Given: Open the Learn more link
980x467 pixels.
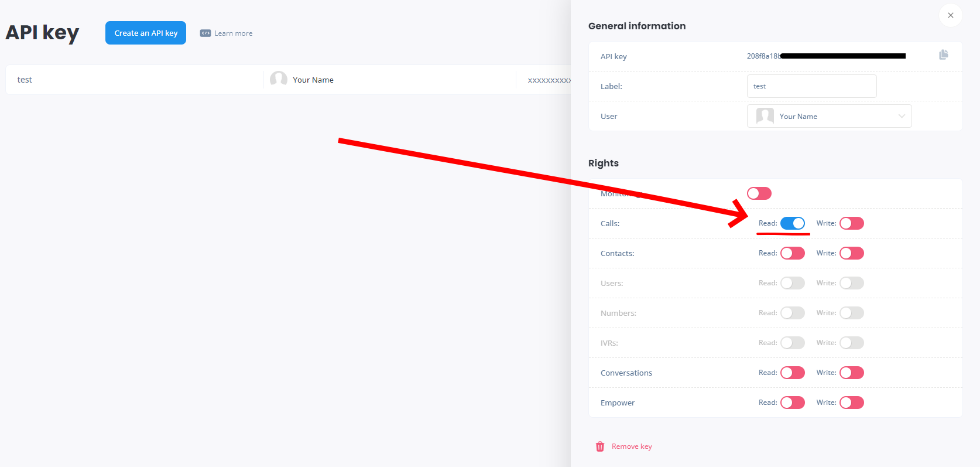Looking at the screenshot, I should [x=233, y=33].
